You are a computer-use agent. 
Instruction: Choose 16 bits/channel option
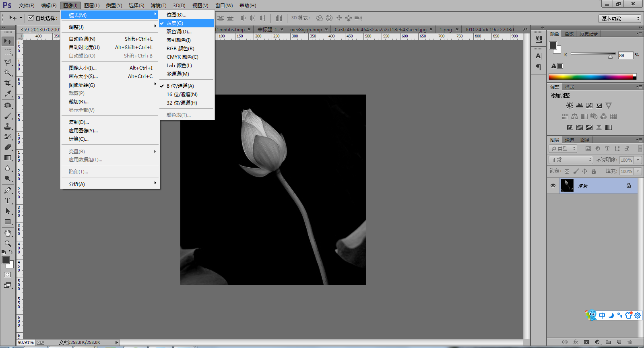click(x=182, y=95)
